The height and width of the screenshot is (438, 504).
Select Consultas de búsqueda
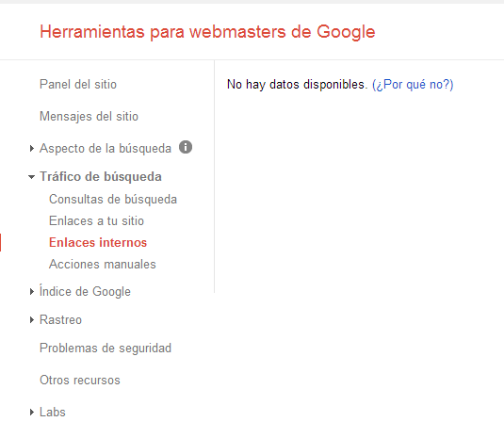pyautogui.click(x=113, y=200)
